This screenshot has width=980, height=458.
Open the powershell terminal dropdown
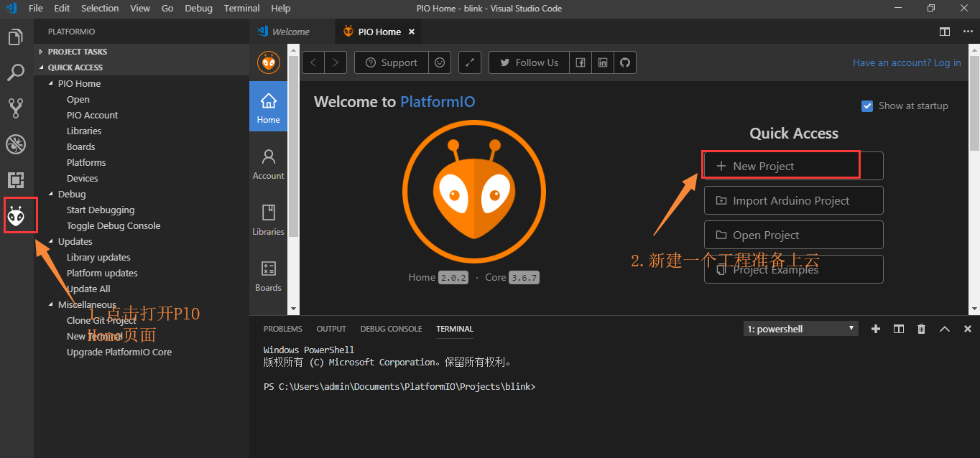[800, 328]
